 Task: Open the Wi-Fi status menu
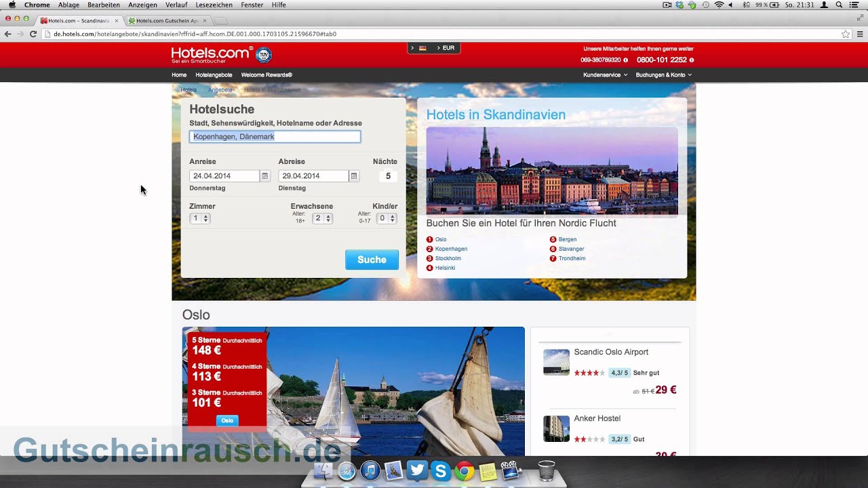pyautogui.click(x=719, y=5)
